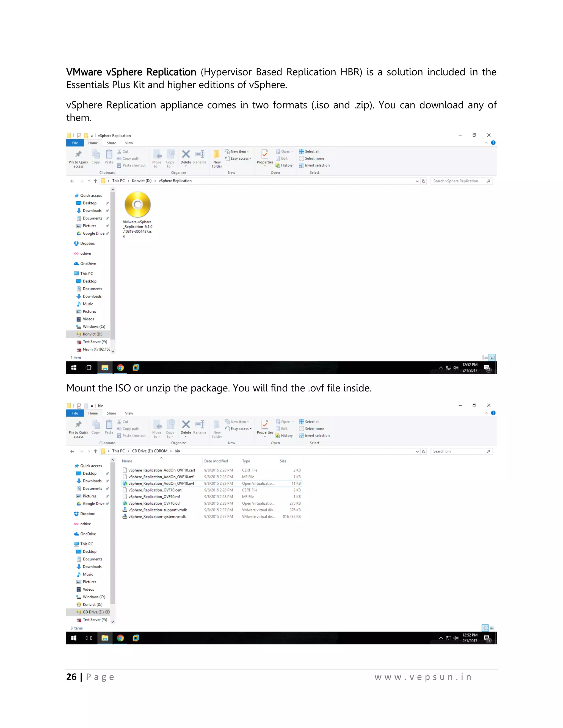Click Up arrow in bin window address bar

pos(96,451)
